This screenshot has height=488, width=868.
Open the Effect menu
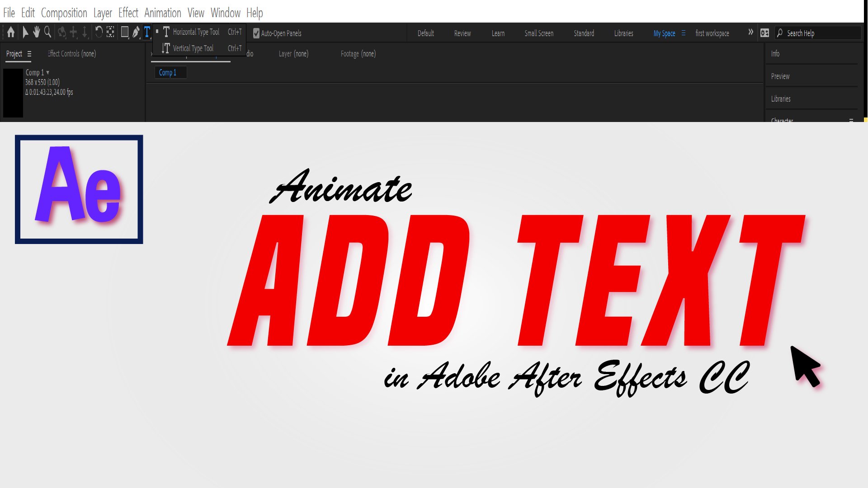[128, 13]
